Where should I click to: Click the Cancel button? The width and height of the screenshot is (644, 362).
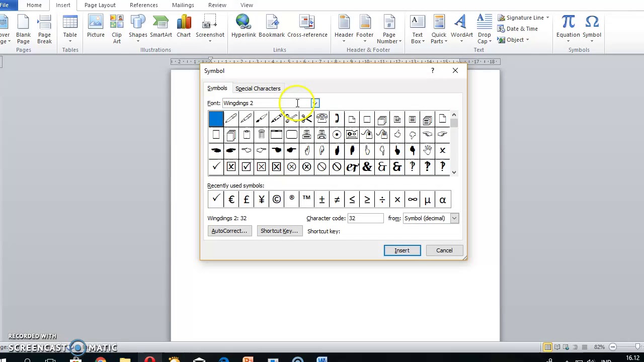click(x=444, y=250)
